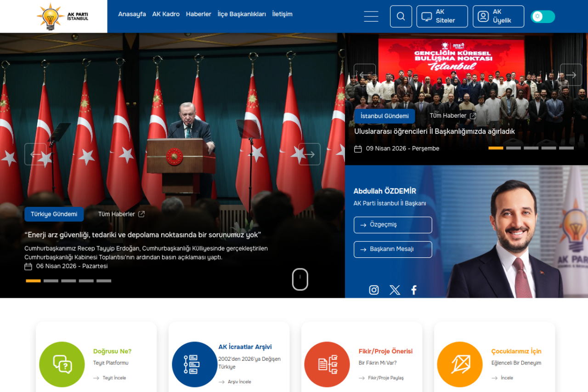Toggle the light/dark theme switch

click(x=543, y=17)
